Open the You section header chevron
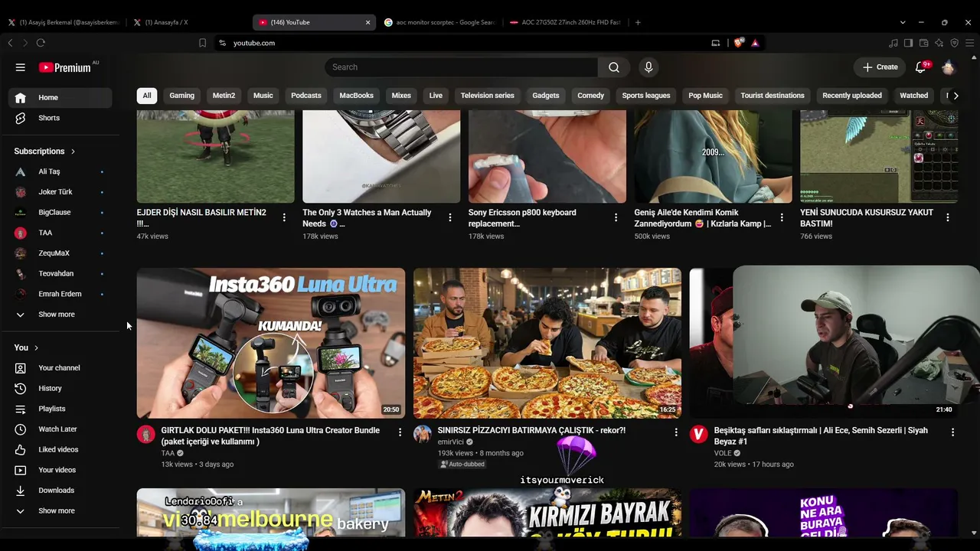980x551 pixels. [36, 347]
